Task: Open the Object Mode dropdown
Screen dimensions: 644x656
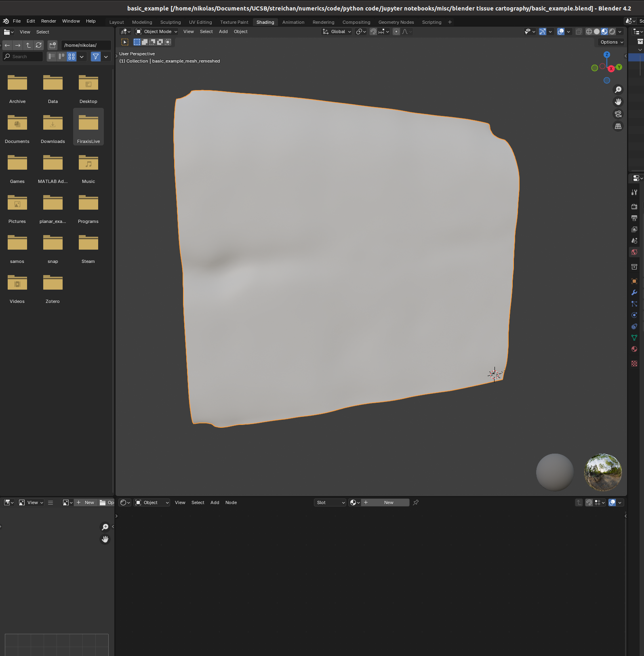Action: [x=157, y=32]
